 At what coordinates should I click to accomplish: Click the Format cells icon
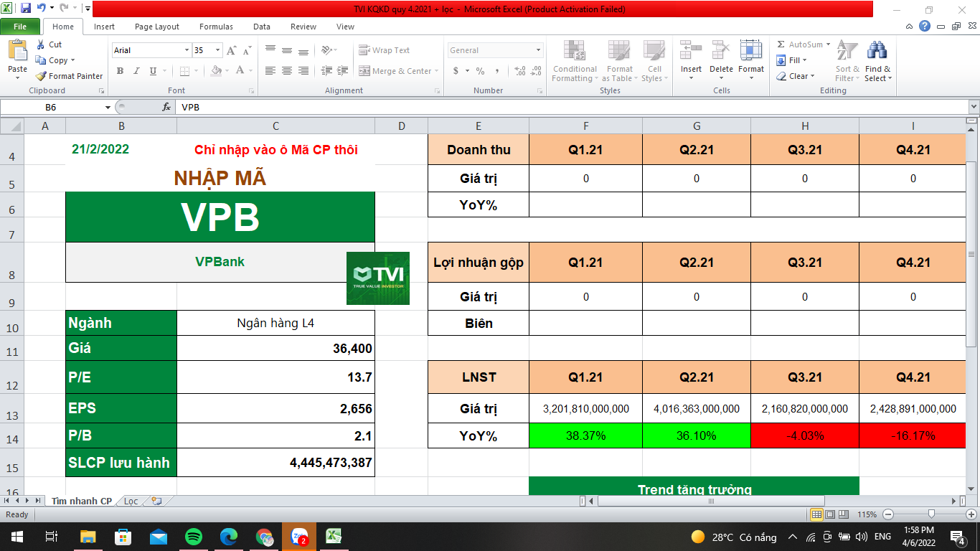pos(751,50)
